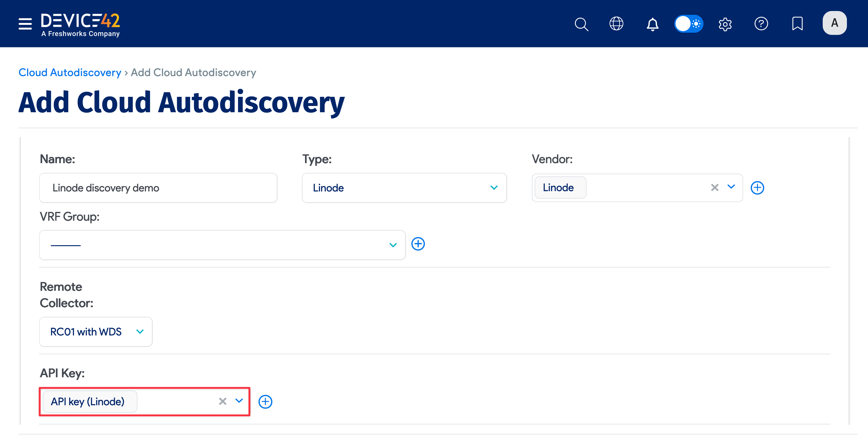Viewport: 868px width, 437px height.
Task: Open Device42 settings gear icon
Action: pyautogui.click(x=725, y=24)
